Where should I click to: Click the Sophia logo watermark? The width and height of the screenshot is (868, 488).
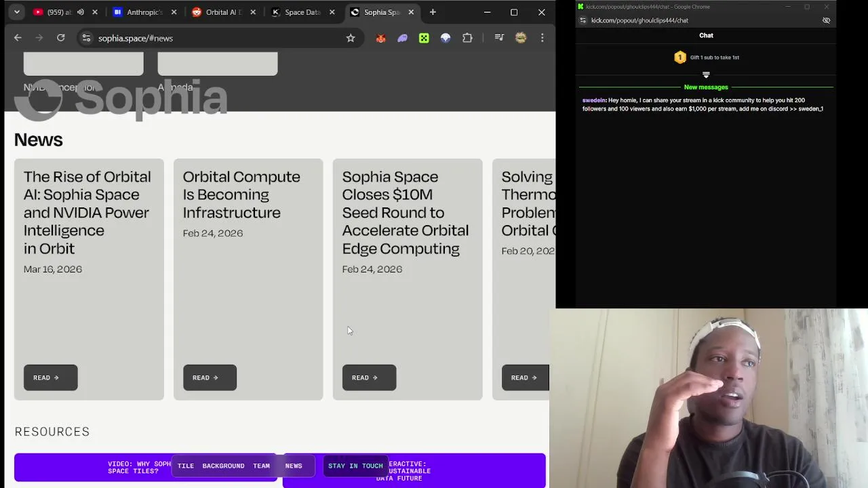[x=121, y=100]
